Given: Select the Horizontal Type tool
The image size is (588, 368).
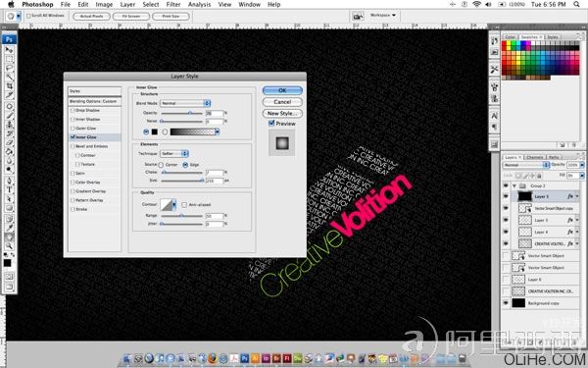Looking at the screenshot, I should [9, 189].
